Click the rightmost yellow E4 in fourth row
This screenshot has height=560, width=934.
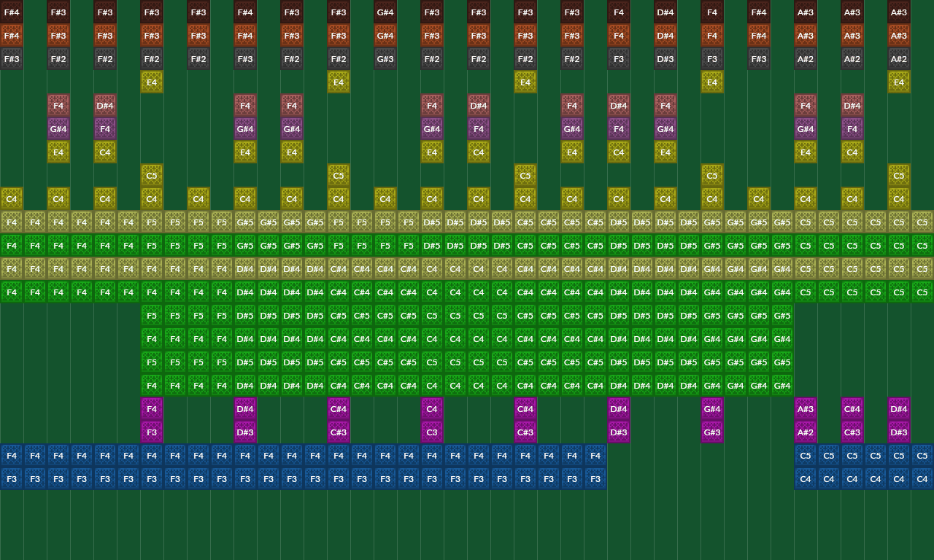click(x=899, y=82)
